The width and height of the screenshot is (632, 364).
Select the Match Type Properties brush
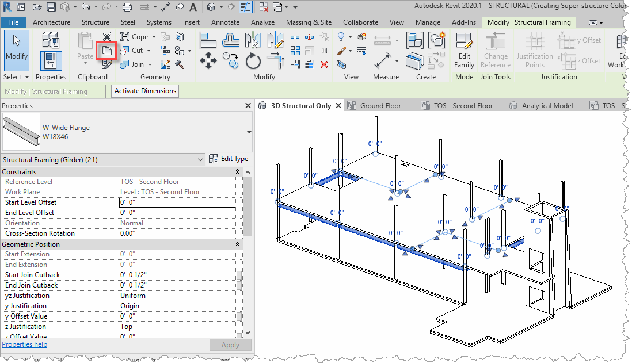click(x=107, y=64)
